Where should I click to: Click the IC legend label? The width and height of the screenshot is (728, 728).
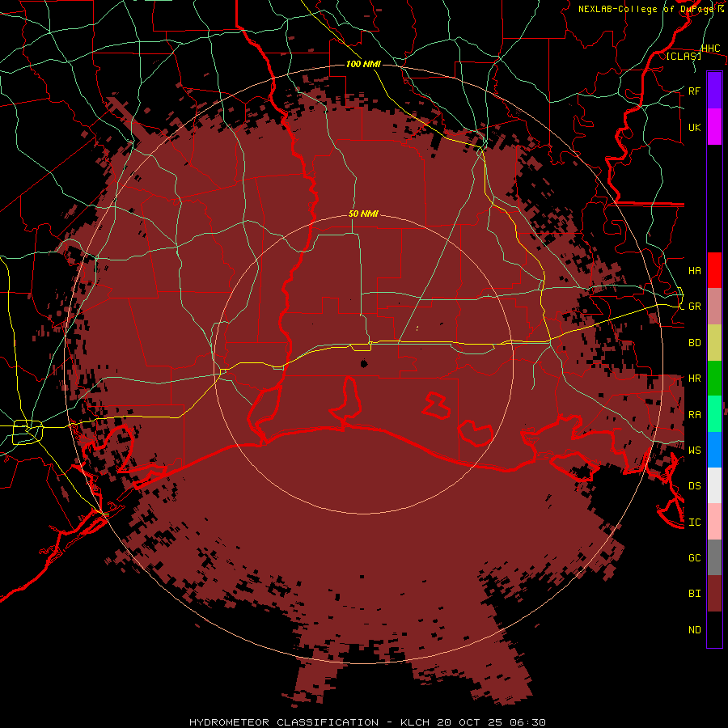coord(694,523)
